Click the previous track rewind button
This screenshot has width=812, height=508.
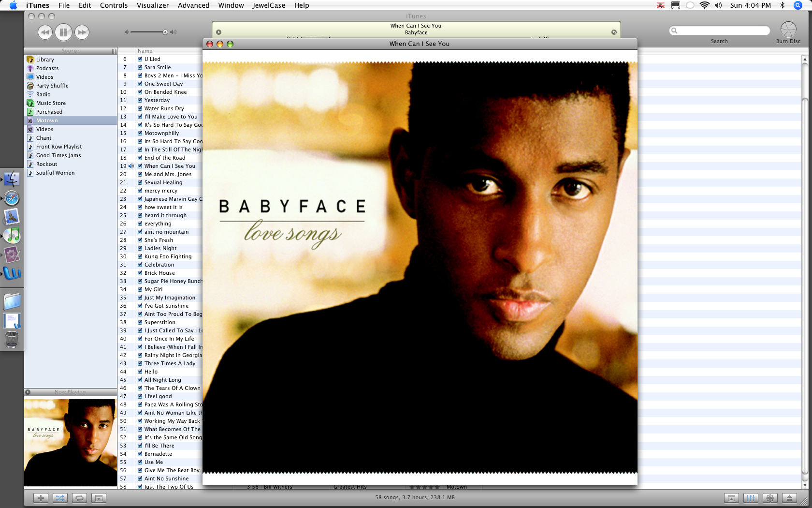(x=45, y=32)
